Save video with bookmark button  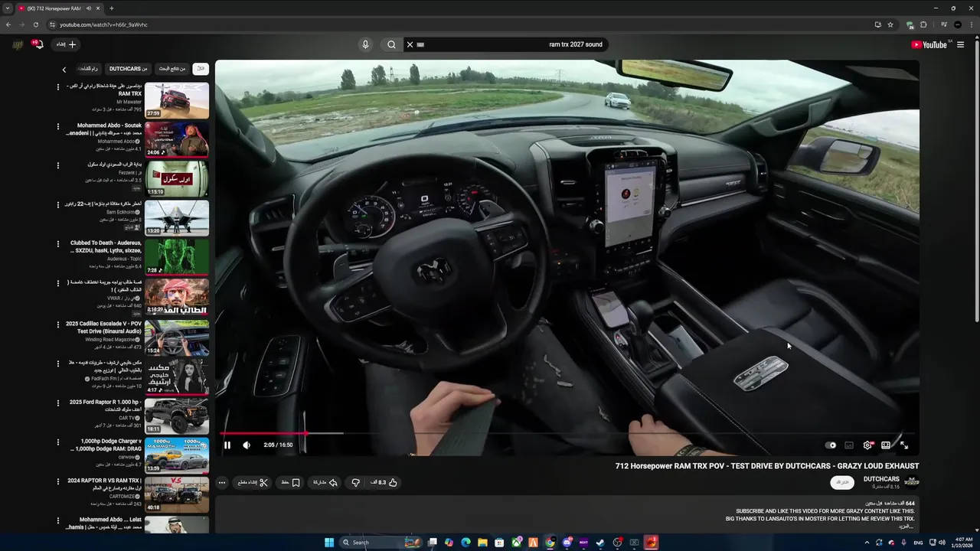click(289, 482)
